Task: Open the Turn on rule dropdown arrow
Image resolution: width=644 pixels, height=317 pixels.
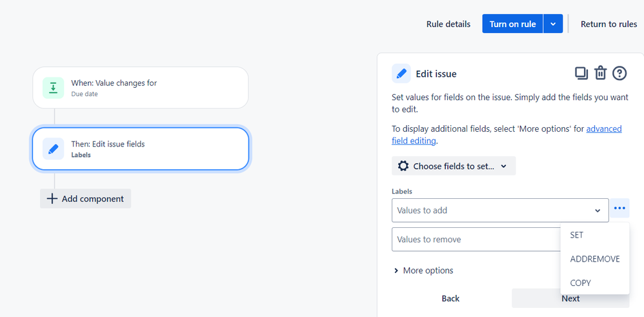Action: 553,24
